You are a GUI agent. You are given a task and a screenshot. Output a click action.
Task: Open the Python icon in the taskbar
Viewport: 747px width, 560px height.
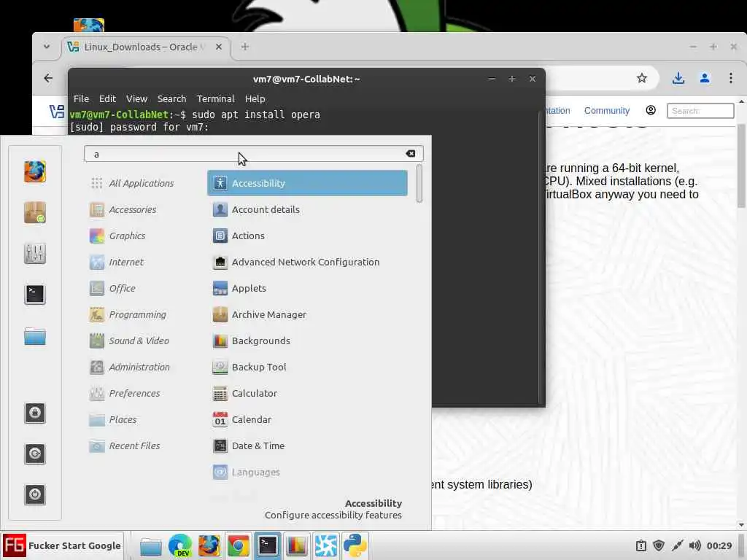click(x=355, y=545)
